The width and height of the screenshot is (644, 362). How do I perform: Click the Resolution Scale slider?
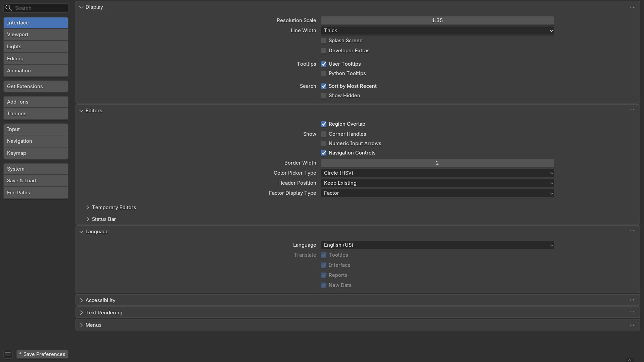[x=437, y=20]
